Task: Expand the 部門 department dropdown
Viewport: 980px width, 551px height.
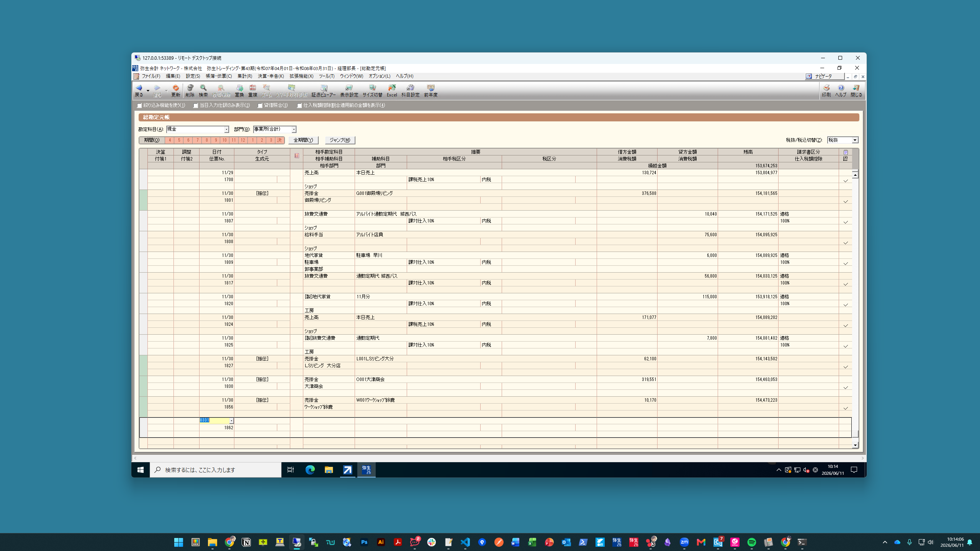Action: pos(294,129)
